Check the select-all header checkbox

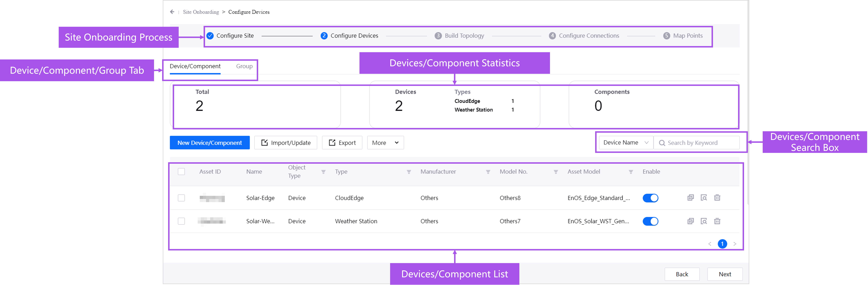coord(181,172)
